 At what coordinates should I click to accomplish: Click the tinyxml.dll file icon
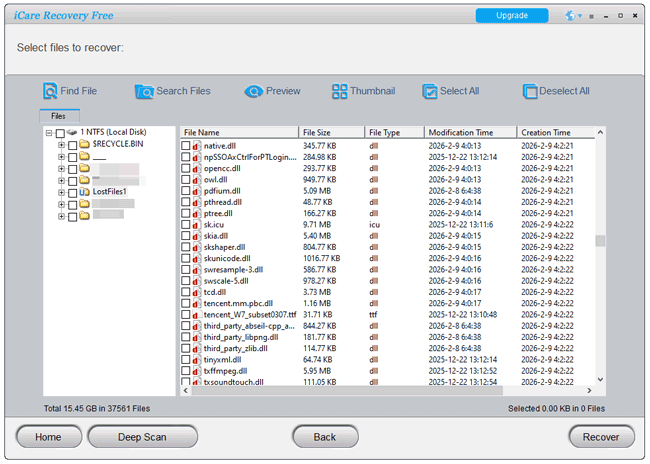pyautogui.click(x=196, y=360)
